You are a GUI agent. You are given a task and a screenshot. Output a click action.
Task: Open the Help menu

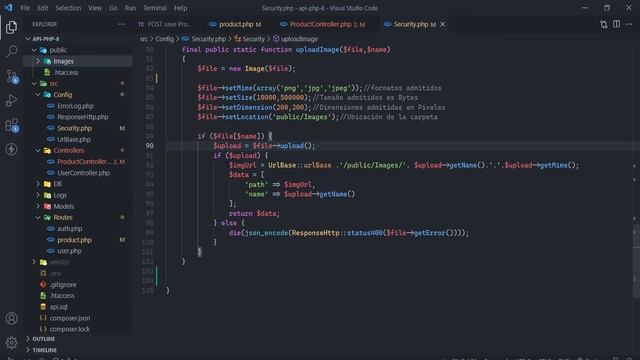tap(180, 8)
